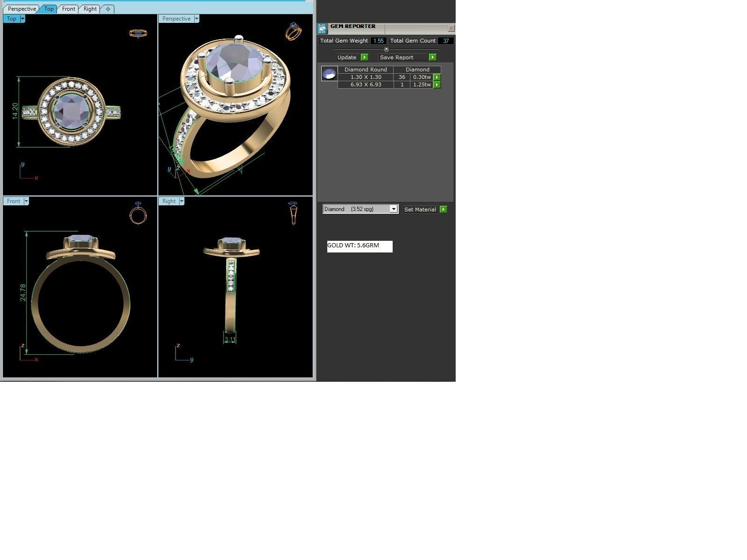The width and height of the screenshot is (747, 560).
Task: Click the 0.30tw weight cell
Action: pyautogui.click(x=422, y=77)
